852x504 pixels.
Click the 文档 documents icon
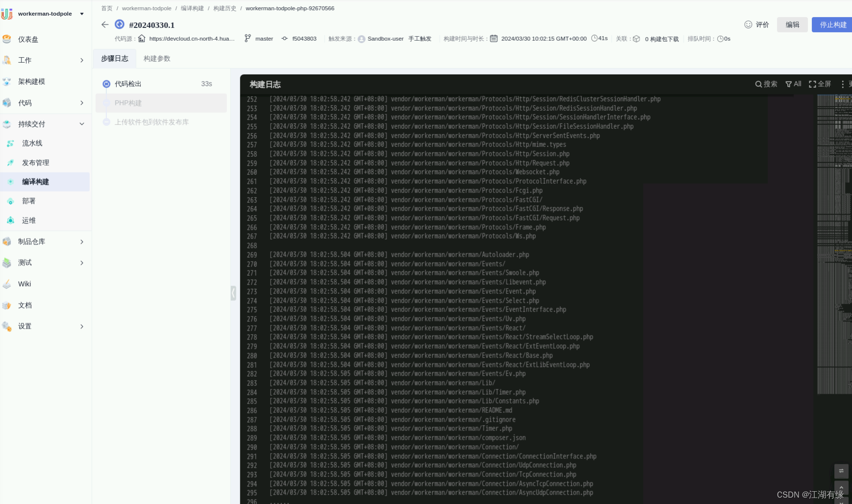[x=7, y=305]
